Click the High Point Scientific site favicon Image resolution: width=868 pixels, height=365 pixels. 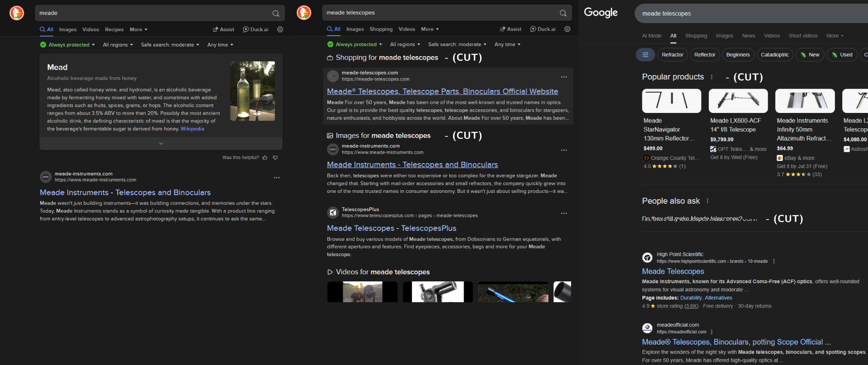point(647,257)
